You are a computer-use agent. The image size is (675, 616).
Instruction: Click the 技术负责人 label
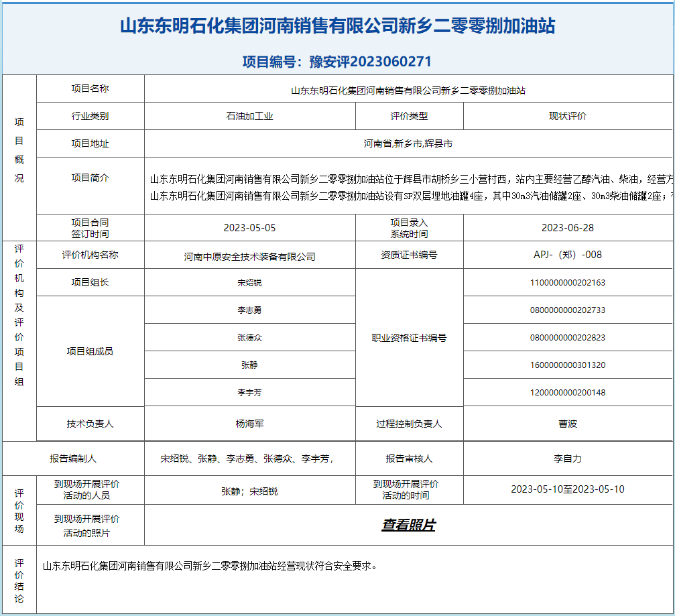click(90, 424)
